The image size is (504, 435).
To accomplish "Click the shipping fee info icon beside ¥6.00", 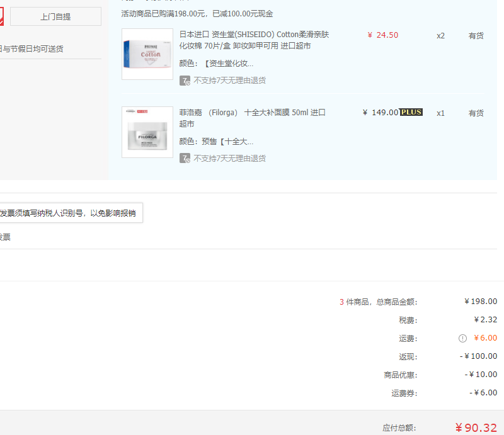I will (x=462, y=338).
